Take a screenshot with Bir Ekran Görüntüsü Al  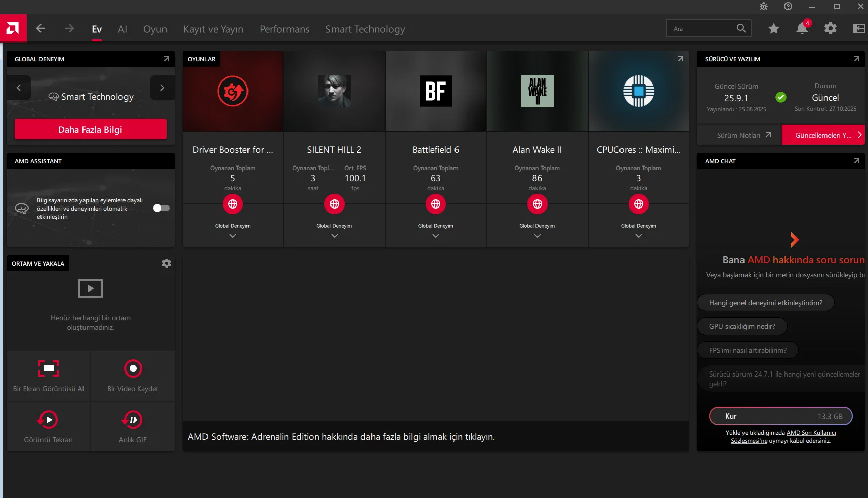(49, 376)
